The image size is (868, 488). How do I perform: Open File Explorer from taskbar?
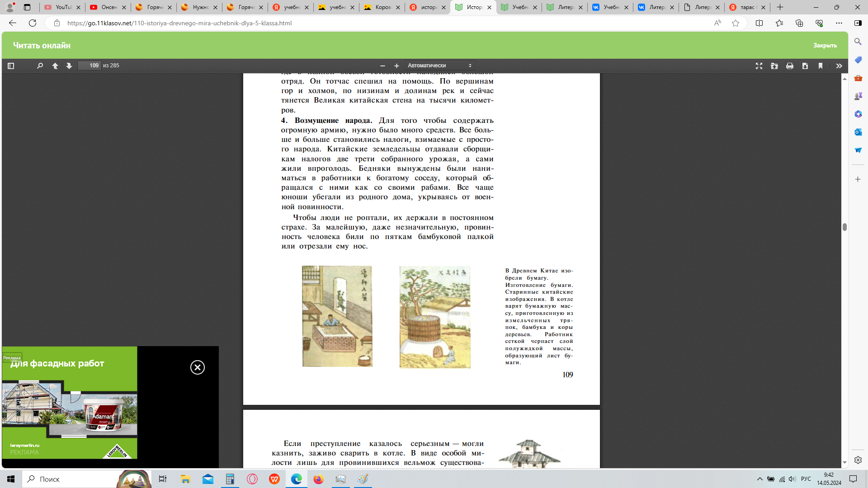tap(185, 479)
